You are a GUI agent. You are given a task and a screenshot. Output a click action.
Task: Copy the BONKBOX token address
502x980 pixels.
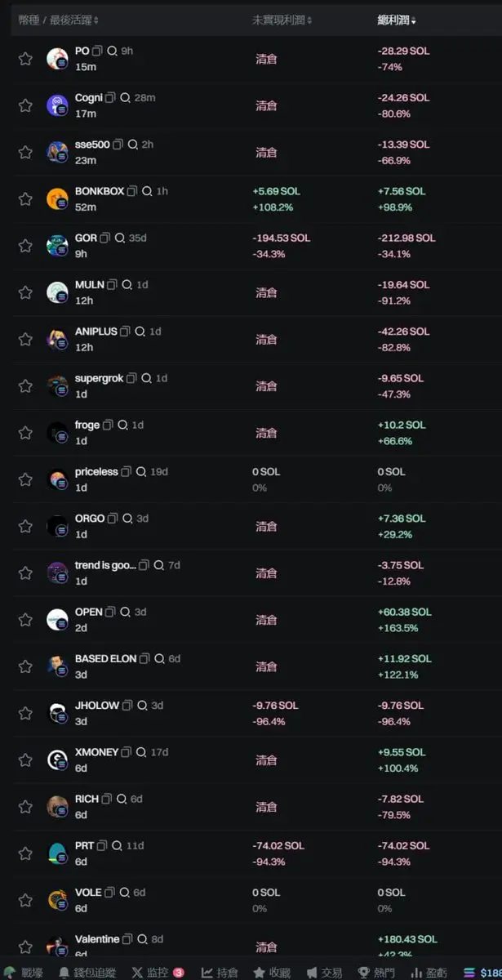tap(132, 191)
